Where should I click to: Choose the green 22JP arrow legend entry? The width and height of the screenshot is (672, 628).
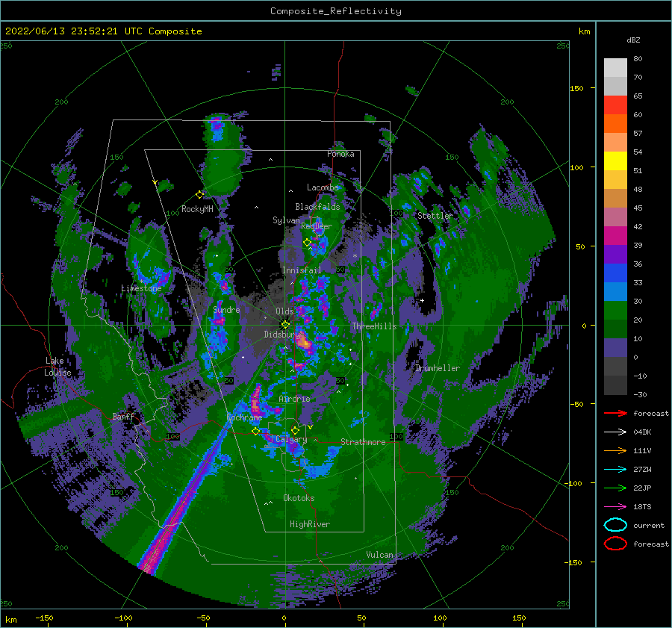pyautogui.click(x=615, y=488)
